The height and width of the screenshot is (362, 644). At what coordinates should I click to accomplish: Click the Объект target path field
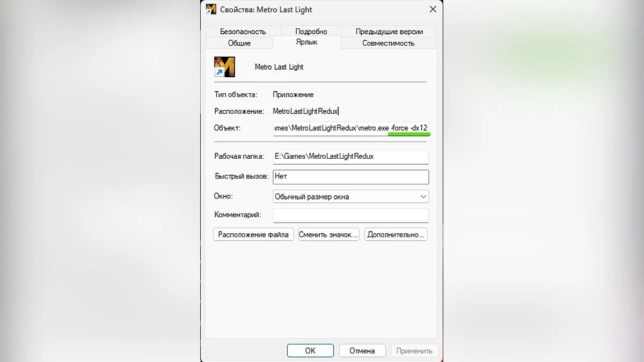[351, 128]
